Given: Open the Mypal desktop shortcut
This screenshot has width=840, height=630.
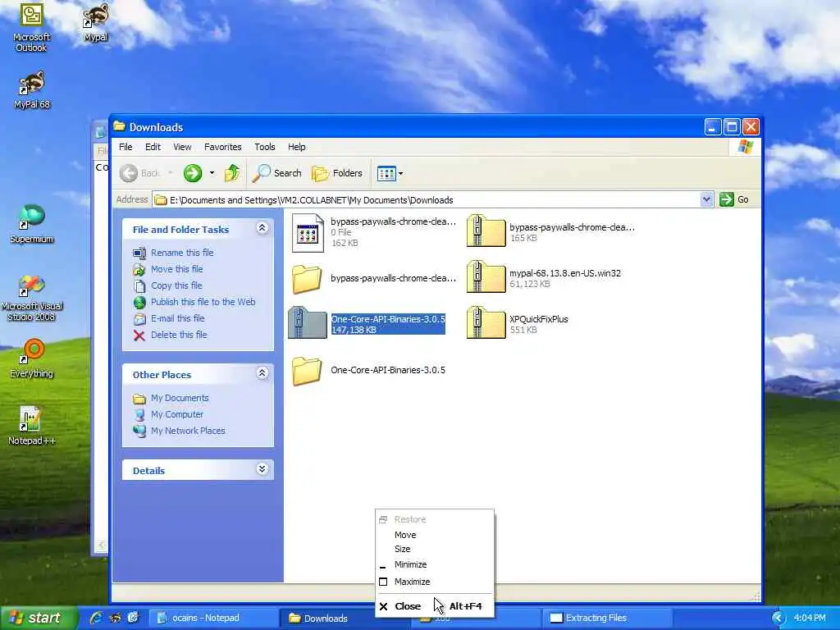Looking at the screenshot, I should pos(96,24).
